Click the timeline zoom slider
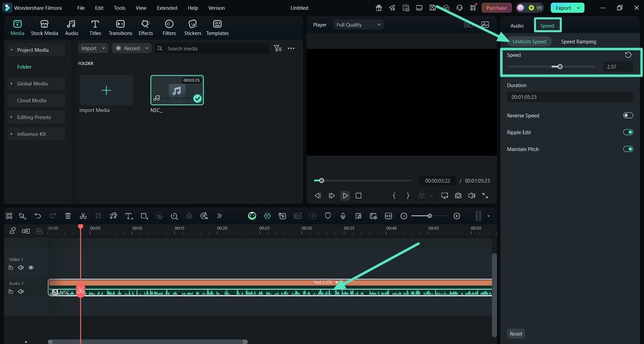Image resolution: width=644 pixels, height=344 pixels. pyautogui.click(x=429, y=216)
